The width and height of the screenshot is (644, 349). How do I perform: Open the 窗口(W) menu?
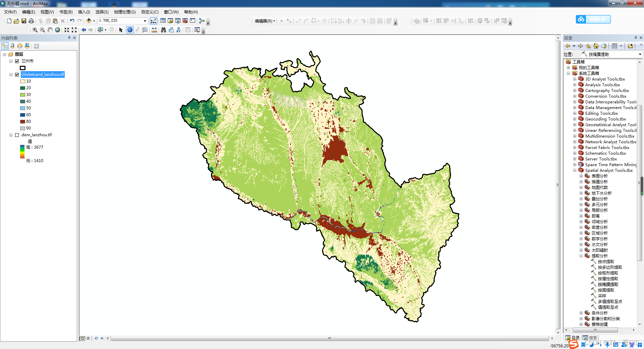171,12
